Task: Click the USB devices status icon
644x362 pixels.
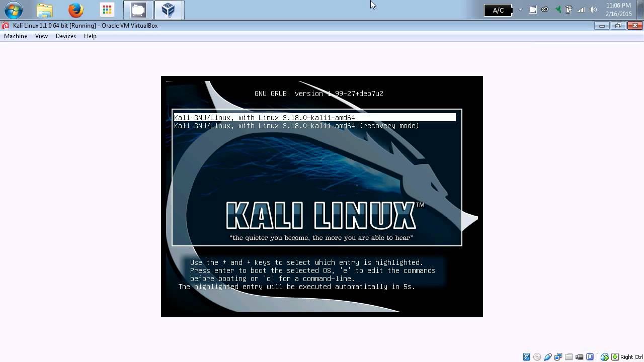Action: (x=548, y=357)
